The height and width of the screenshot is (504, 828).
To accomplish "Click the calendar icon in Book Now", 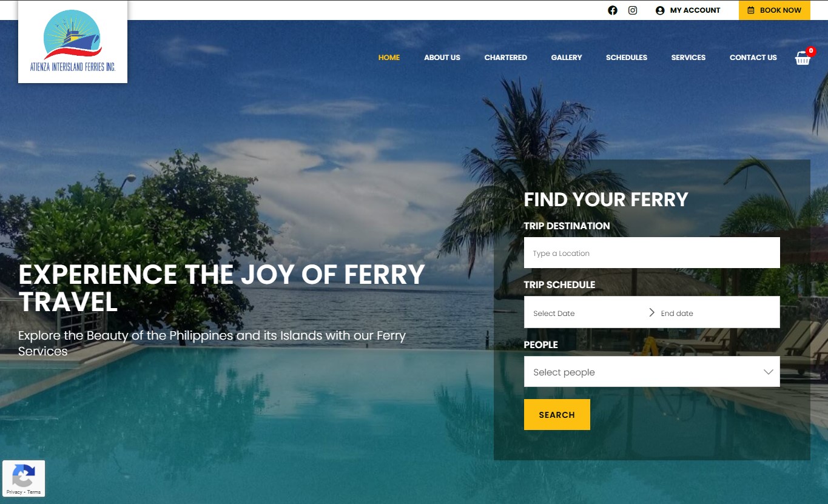I will coord(751,10).
